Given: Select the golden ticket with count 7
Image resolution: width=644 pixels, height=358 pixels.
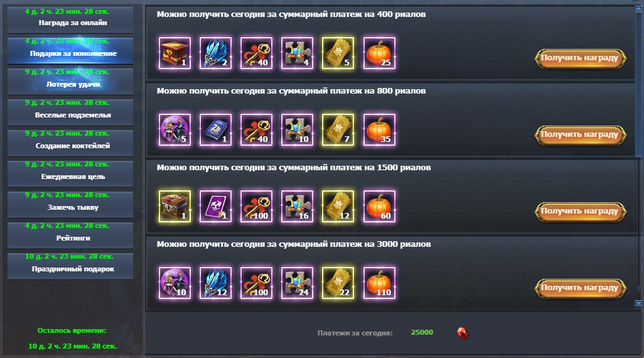Looking at the screenshot, I should (338, 130).
